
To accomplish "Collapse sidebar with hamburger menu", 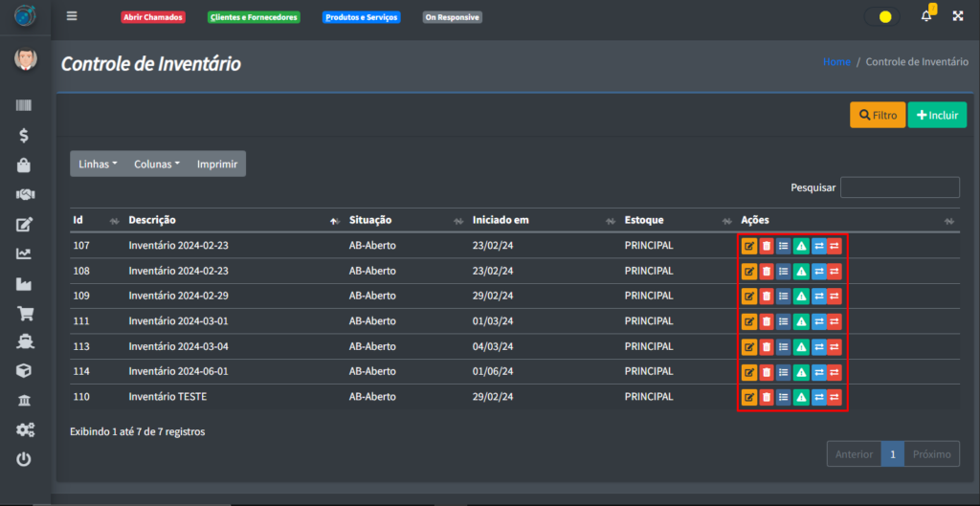I will (x=72, y=16).
